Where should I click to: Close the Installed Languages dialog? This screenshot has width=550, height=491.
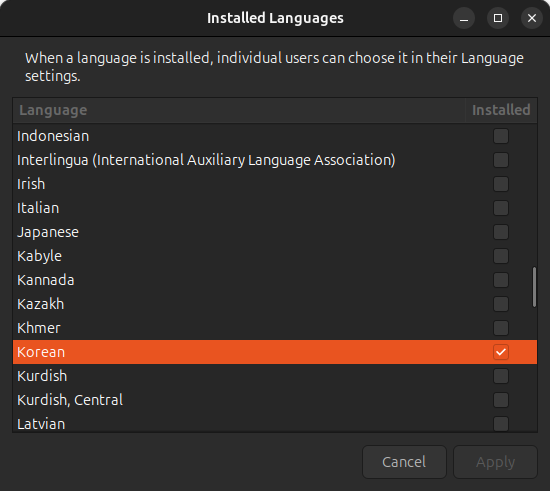pos(532,18)
